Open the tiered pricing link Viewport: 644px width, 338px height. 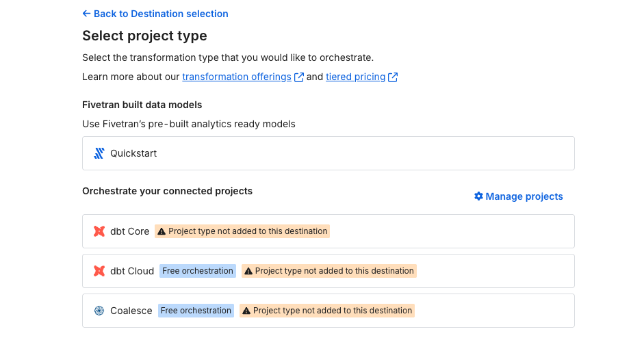click(355, 77)
